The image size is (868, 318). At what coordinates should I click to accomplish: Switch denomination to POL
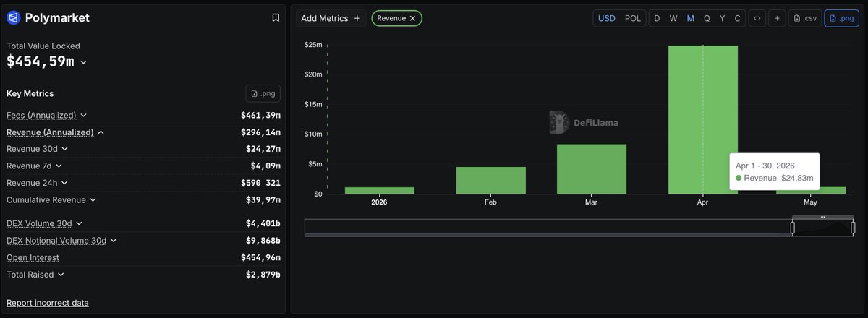click(632, 18)
